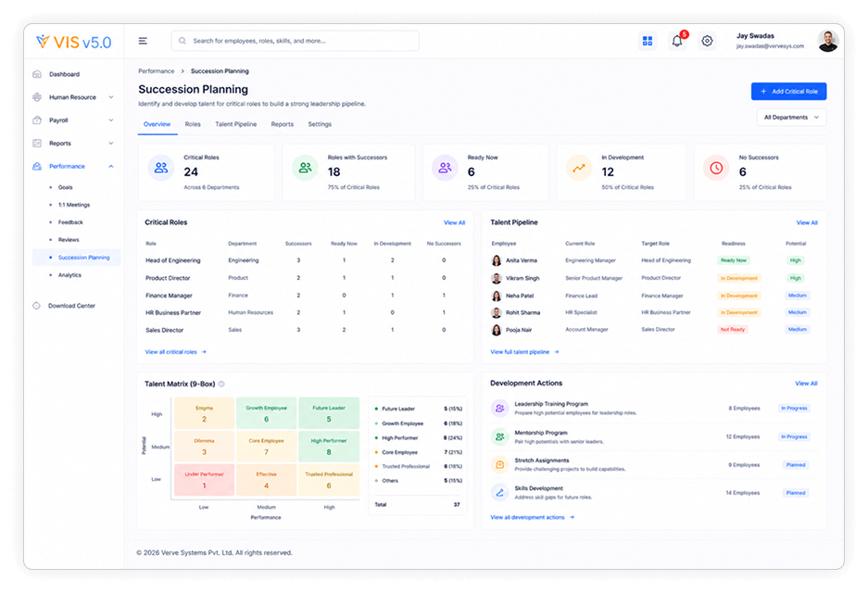This screenshot has width=868, height=593.
Task: Click the Leadership Training Program icon
Action: 499,408
